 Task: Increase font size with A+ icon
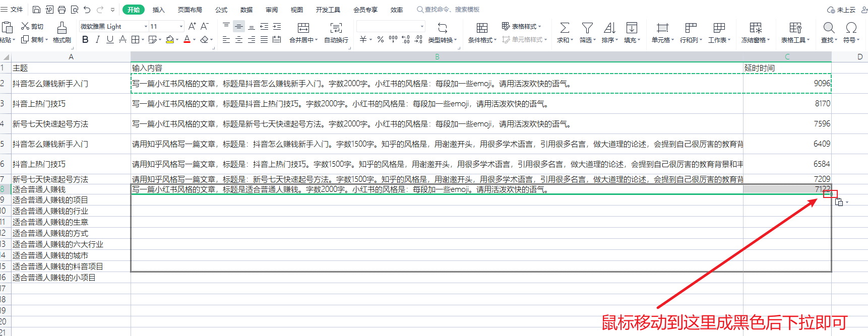tap(192, 26)
